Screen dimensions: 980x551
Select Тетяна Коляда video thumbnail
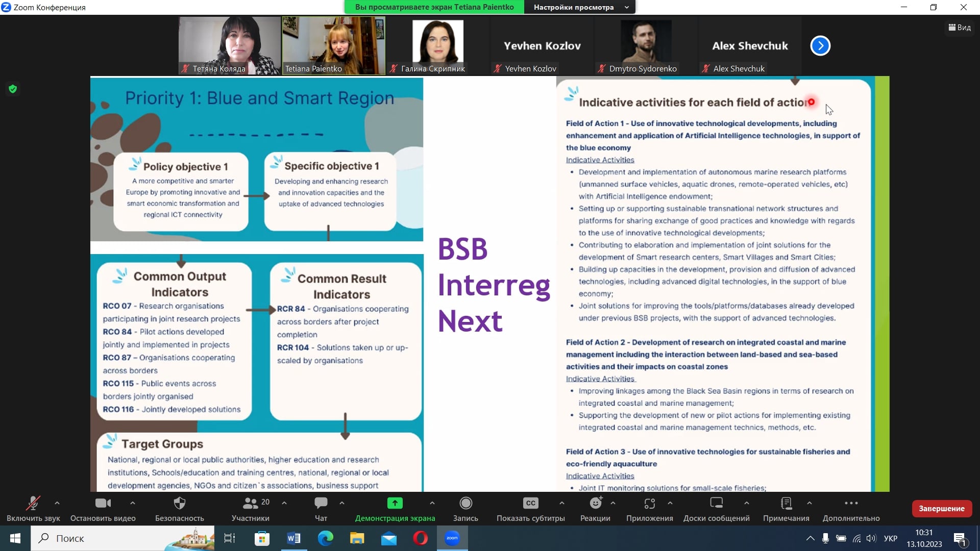coord(229,46)
